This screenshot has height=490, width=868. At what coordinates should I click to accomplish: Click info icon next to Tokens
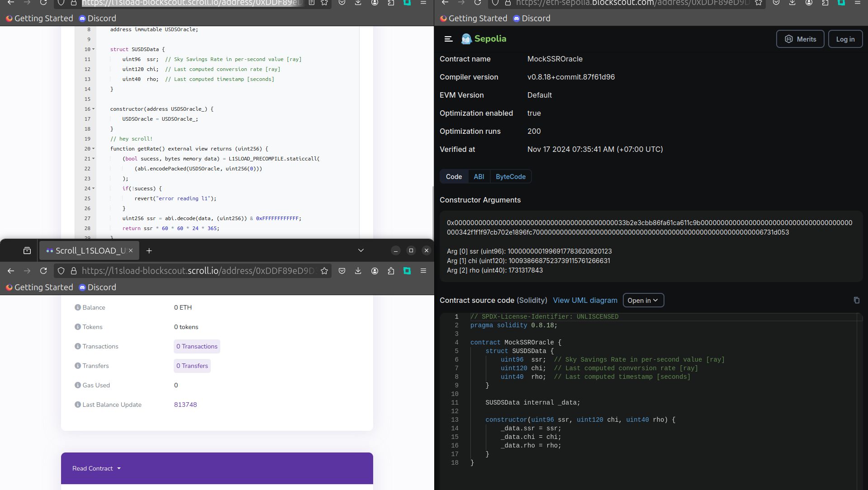(x=77, y=327)
